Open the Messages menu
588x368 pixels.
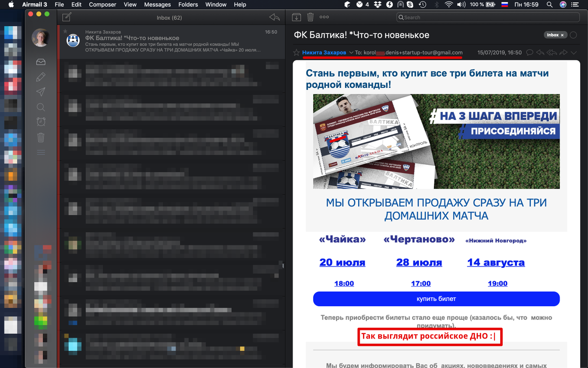(x=157, y=4)
